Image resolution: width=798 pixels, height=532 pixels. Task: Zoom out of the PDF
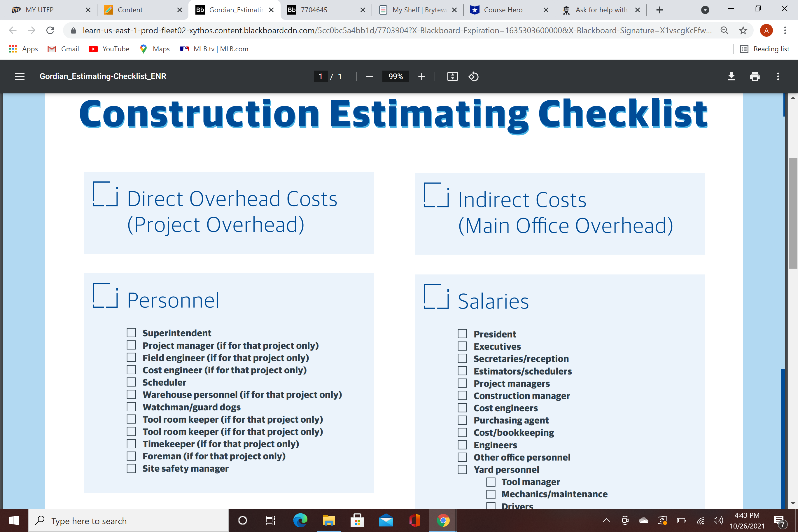pos(370,76)
